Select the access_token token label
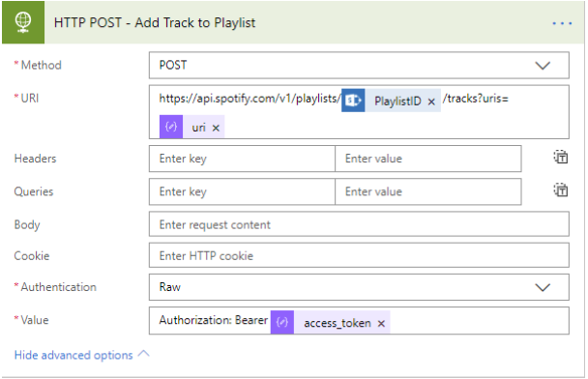This screenshot has height=379, width=588. pyautogui.click(x=338, y=323)
